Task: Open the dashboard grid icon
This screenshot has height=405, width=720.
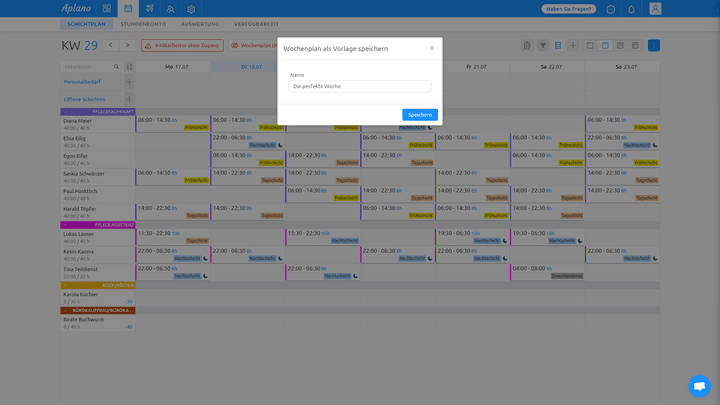Action: tap(107, 9)
